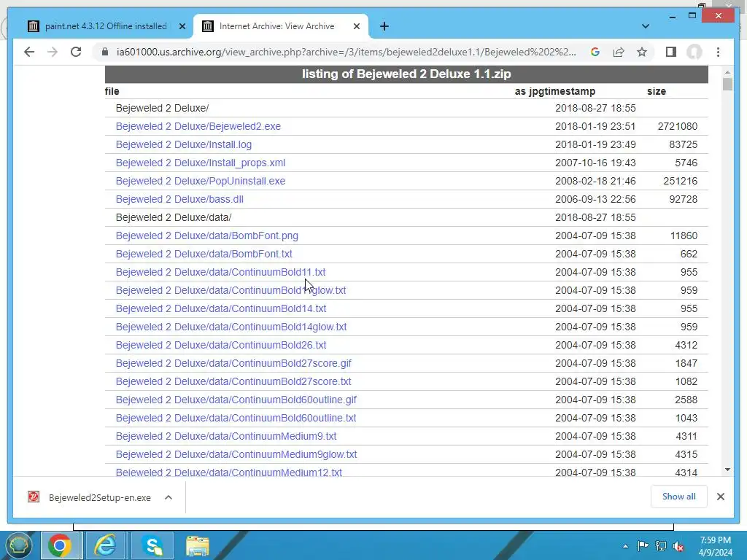Dismiss the downloads bar
Image resolution: width=747 pixels, height=560 pixels.
coord(720,497)
